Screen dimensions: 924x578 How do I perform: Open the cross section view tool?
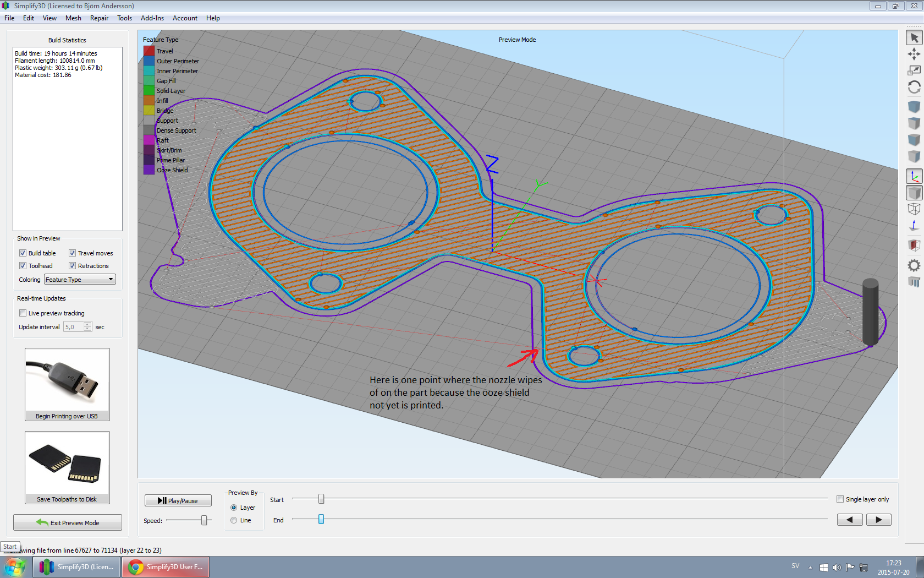914,245
